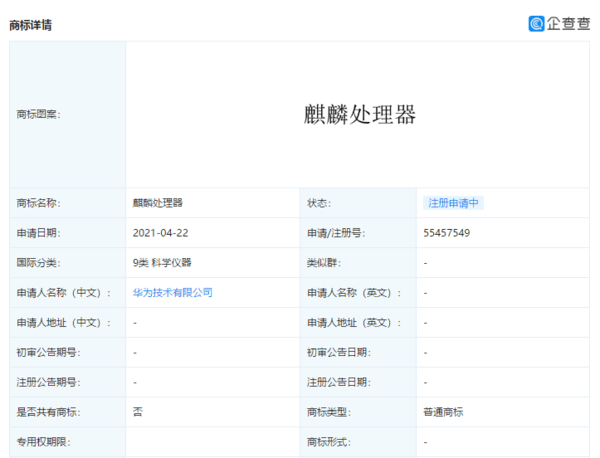The image size is (600, 458).
Task: Click the 麒麟处理器 trademark name value
Action: 157,203
